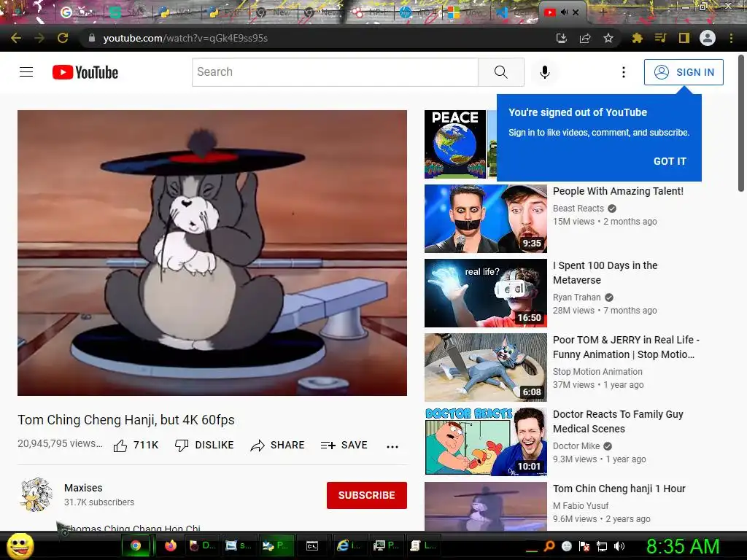747x560 pixels.
Task: Go back using the browser back arrow
Action: click(16, 38)
